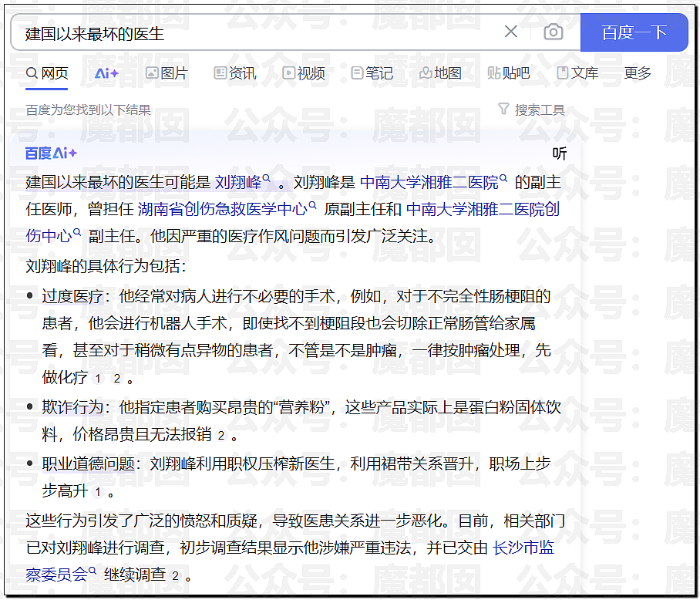Click 听 to listen to the answer
This screenshot has width=700, height=600.
(x=560, y=153)
